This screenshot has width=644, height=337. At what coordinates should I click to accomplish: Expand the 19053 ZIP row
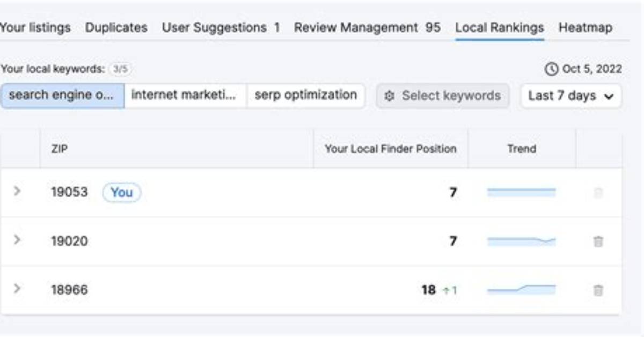[17, 191]
